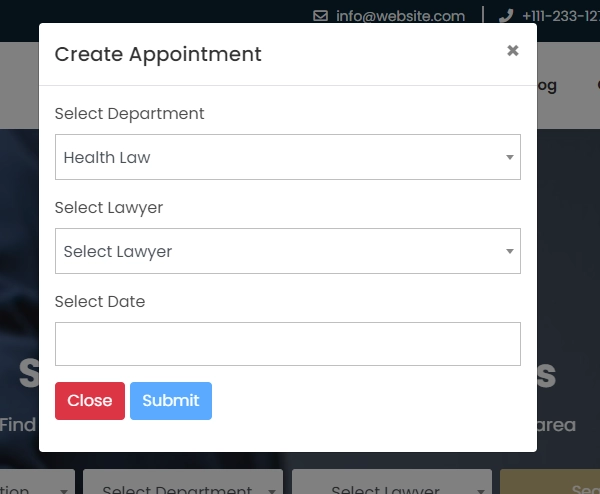The image size is (600, 494).
Task: Click the Select Department label
Action: 129,114
